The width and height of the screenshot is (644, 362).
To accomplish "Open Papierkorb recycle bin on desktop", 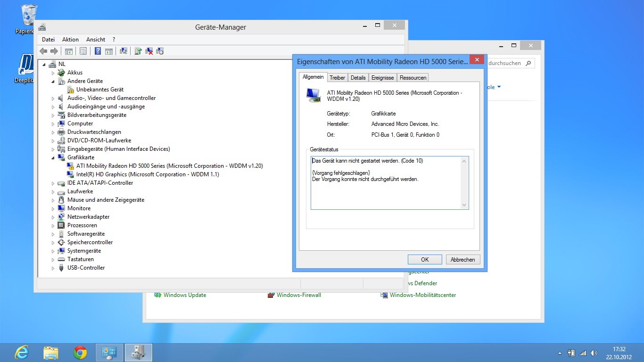I will click(x=29, y=19).
